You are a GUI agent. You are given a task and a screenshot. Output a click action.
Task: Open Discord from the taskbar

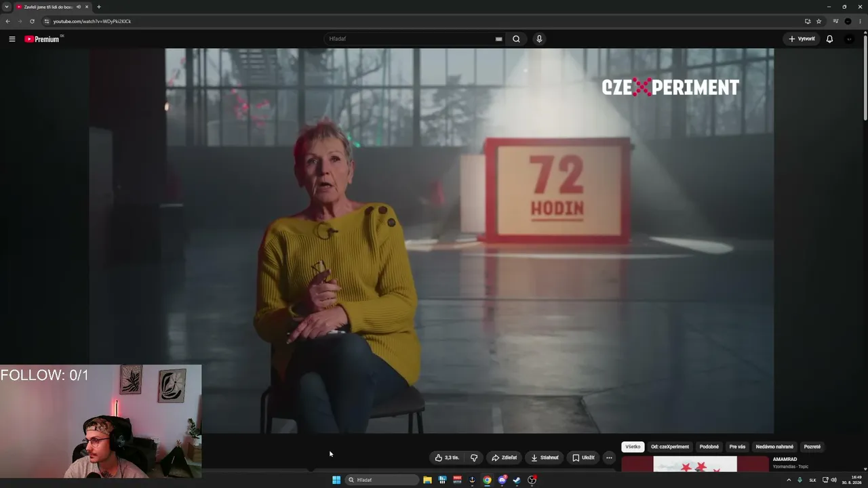(502, 480)
